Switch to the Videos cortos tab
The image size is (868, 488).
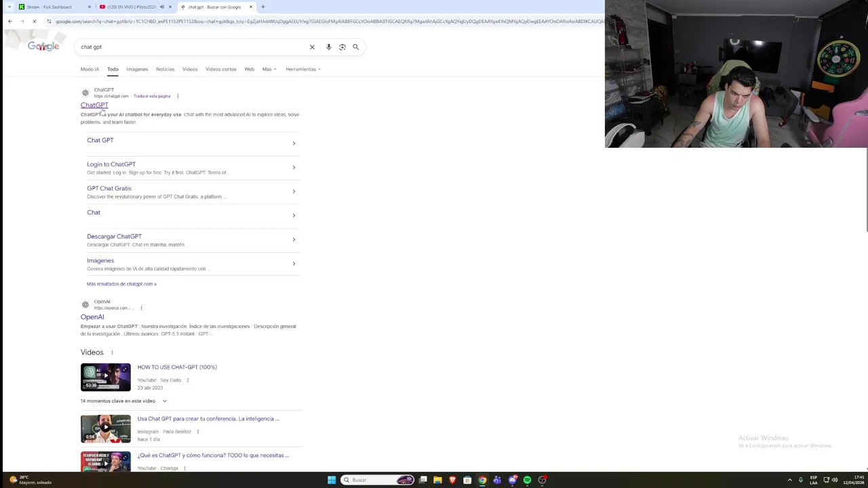221,69
